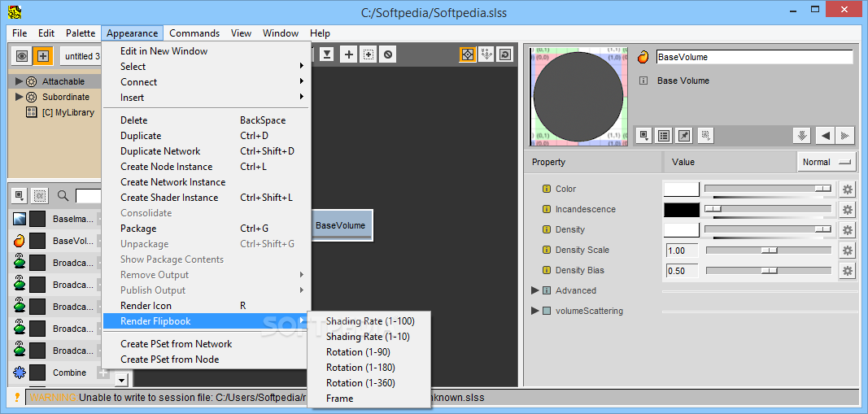The height and width of the screenshot is (414, 868).
Task: Open the Edit menu
Action: [46, 33]
